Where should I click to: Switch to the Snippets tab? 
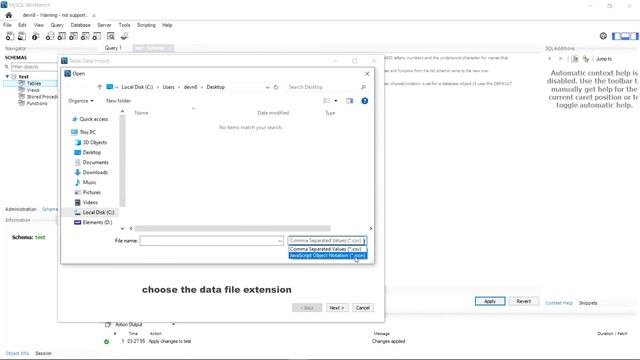tap(588, 303)
